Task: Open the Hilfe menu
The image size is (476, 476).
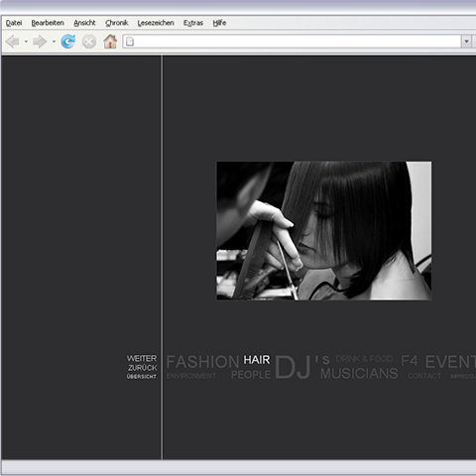Action: tap(219, 23)
